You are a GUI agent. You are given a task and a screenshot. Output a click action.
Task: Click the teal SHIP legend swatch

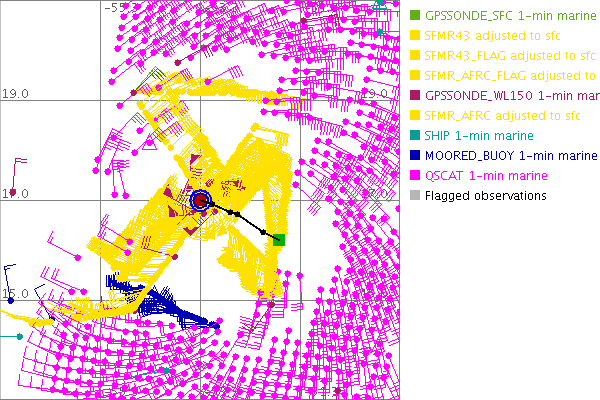[x=415, y=136]
